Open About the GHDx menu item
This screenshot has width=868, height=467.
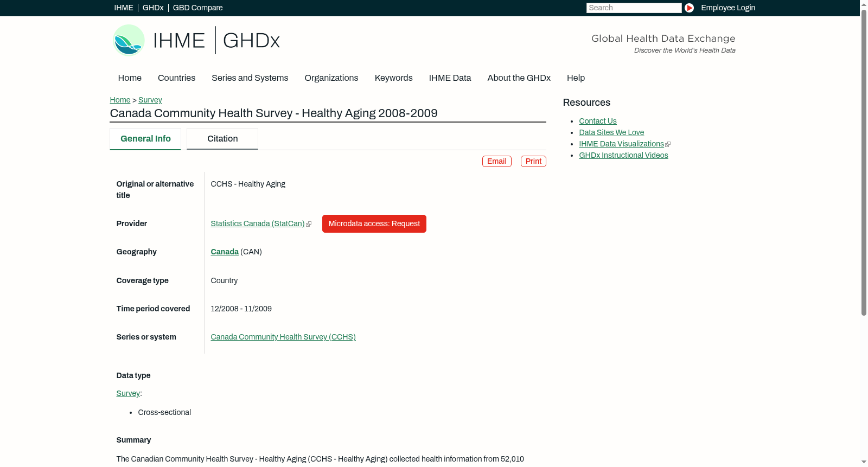click(519, 78)
